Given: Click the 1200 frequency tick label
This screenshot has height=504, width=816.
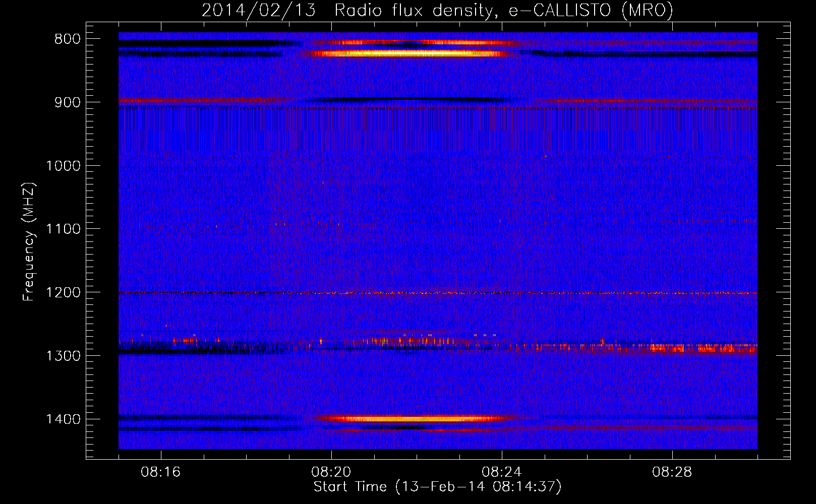Looking at the screenshot, I should [63, 292].
